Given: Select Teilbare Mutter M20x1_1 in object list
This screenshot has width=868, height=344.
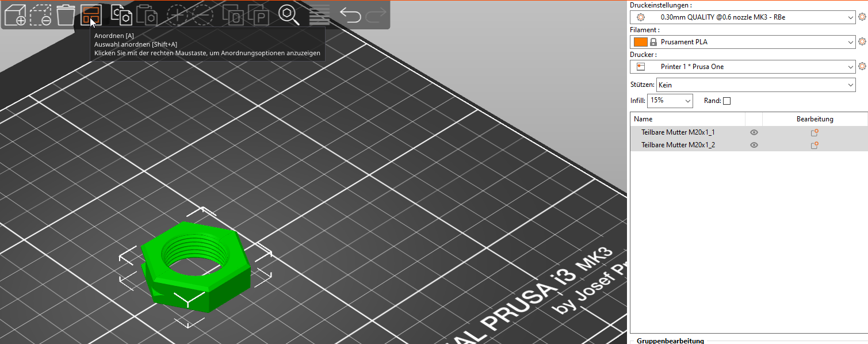Looking at the screenshot, I should point(678,132).
